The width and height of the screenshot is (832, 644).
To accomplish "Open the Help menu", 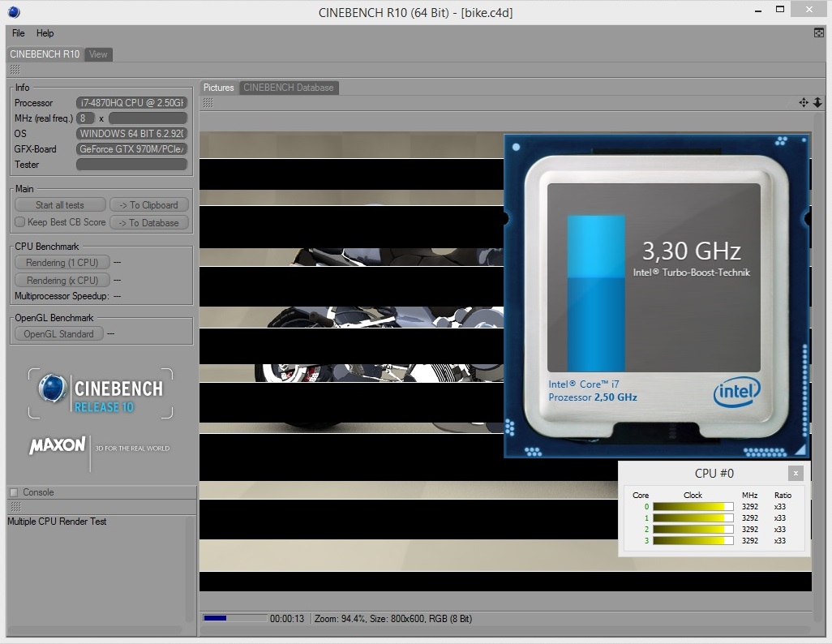I will [x=45, y=33].
